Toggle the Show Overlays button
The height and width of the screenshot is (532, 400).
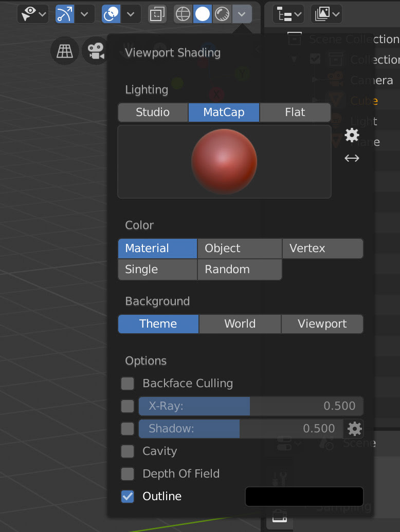(111, 14)
